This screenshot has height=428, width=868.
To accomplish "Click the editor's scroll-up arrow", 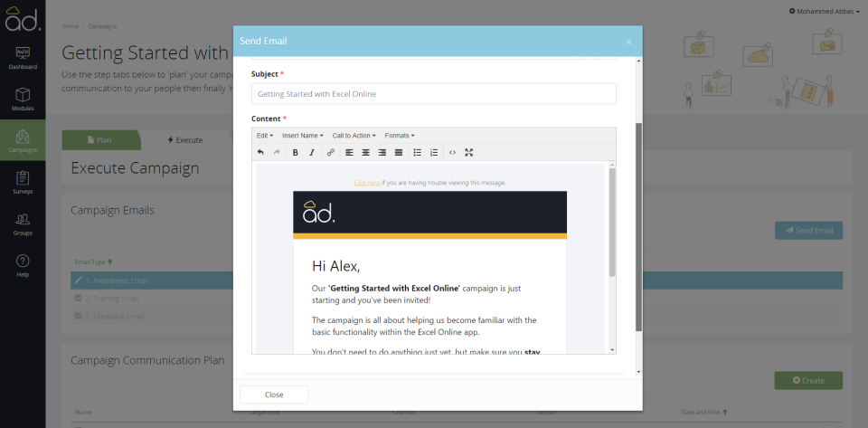I will [x=612, y=165].
